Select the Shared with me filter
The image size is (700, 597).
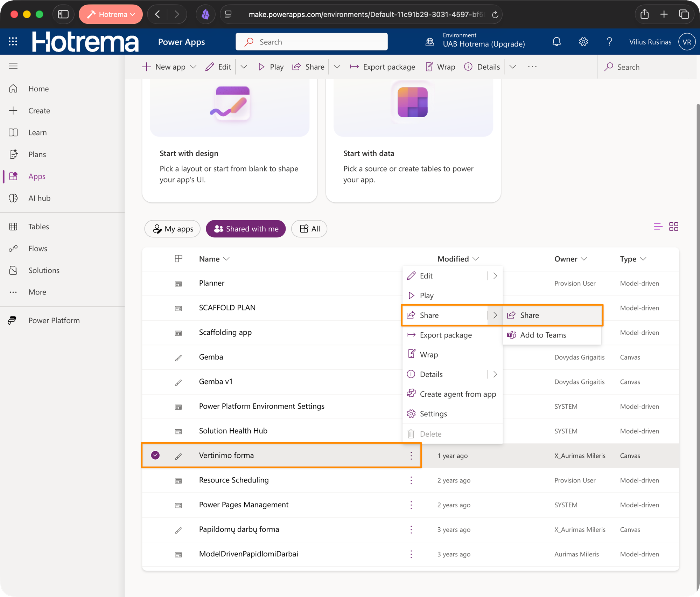click(246, 229)
